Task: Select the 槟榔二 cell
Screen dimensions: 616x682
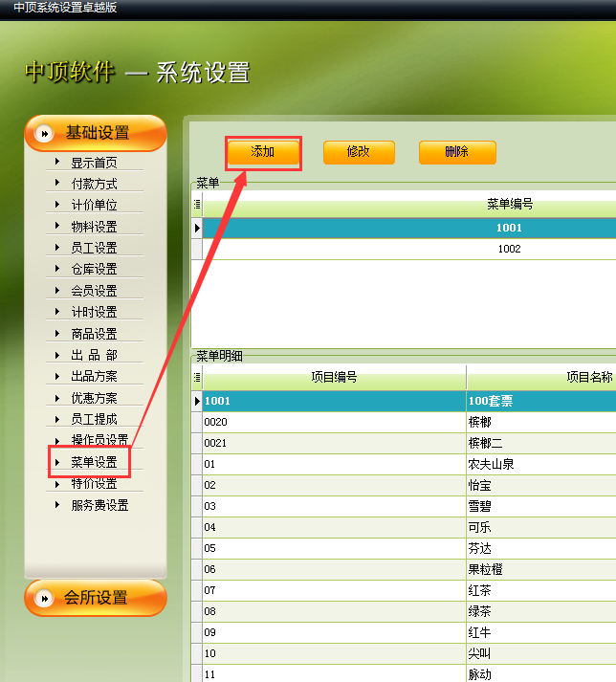Action: (541, 443)
